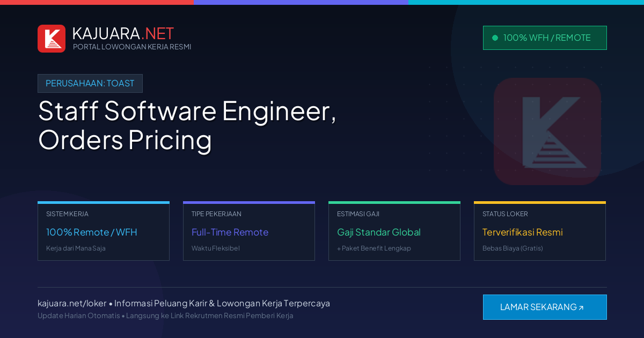Click Terverifikasi Resmi status text
Viewport: 644px width, 338px height.
click(x=522, y=232)
